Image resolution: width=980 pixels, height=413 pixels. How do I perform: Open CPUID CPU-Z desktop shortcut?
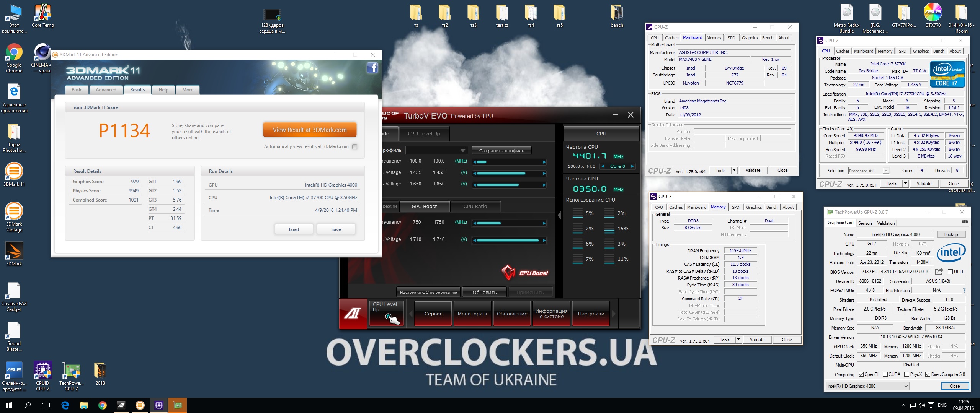[x=42, y=377]
